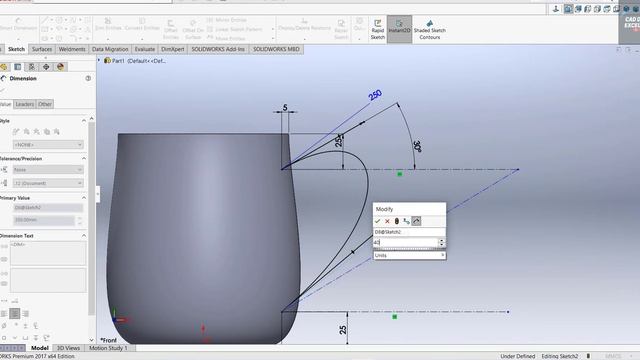This screenshot has width=640, height=360.
Task: Click the Rapid Sketch tool
Action: click(x=378, y=29)
